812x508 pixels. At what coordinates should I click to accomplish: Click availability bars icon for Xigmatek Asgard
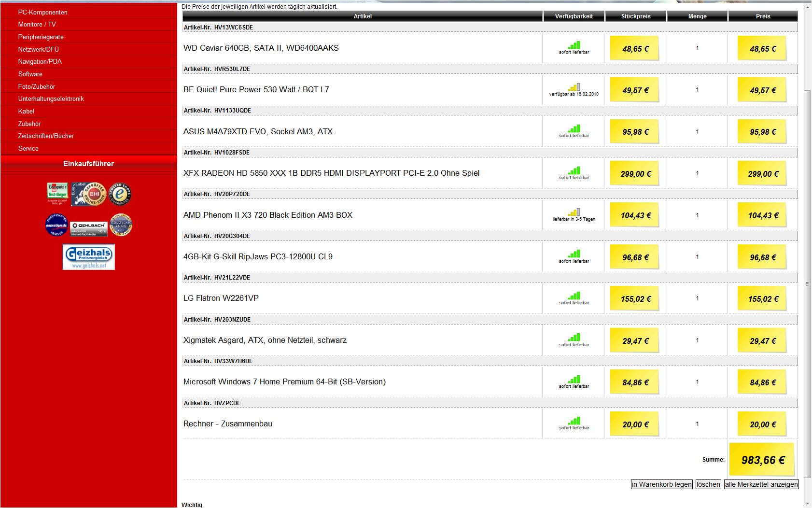[x=574, y=338]
